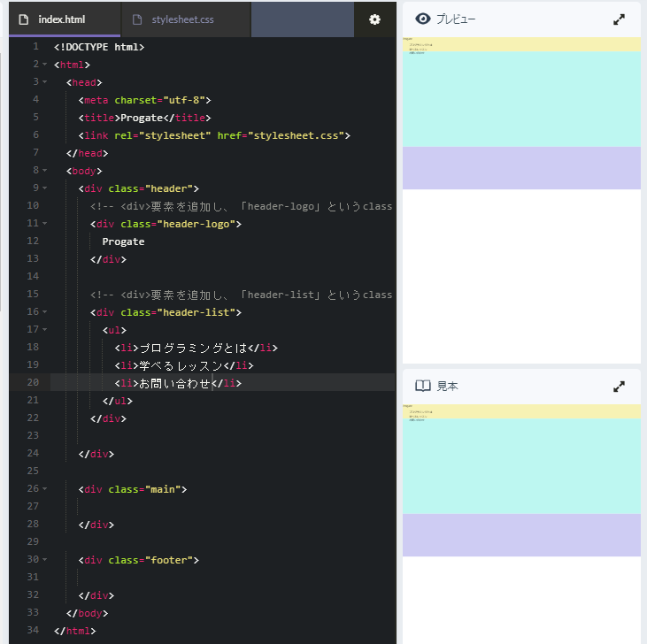647x644 pixels.
Task: Click the closing </ul> tag on line 21
Action: tap(118, 401)
